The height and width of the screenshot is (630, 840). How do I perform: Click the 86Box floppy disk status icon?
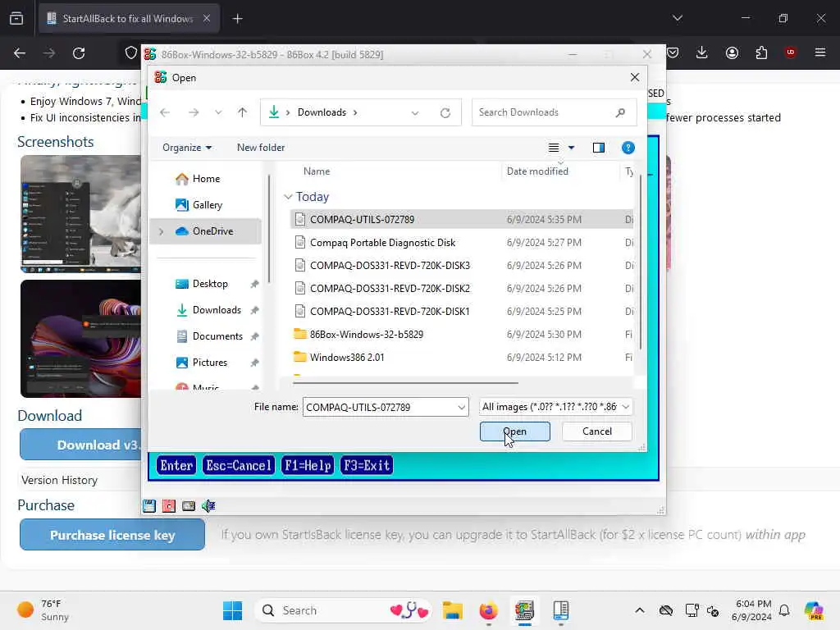click(149, 505)
